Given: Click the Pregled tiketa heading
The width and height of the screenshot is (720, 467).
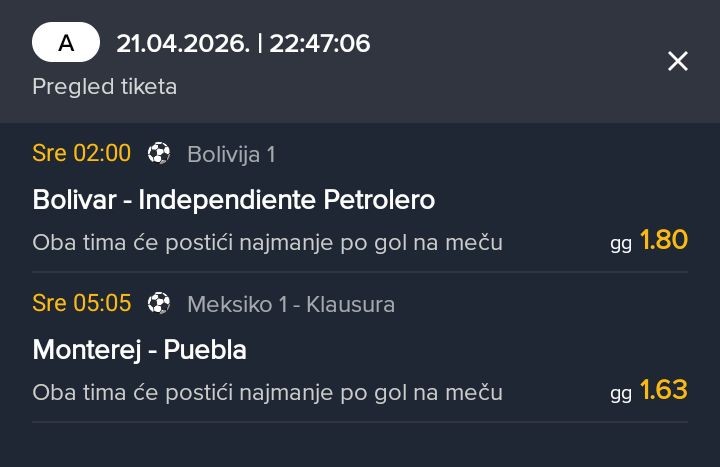Looking at the screenshot, I should pyautogui.click(x=104, y=86).
